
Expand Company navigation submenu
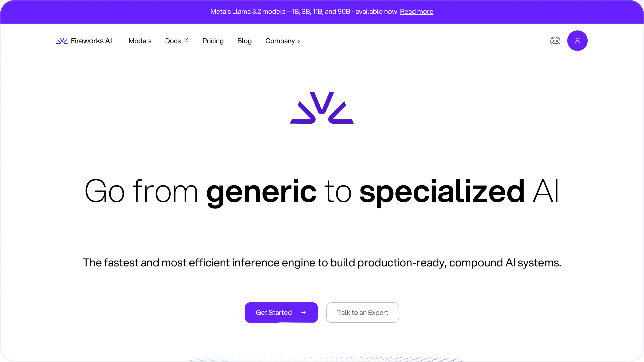[x=283, y=41]
